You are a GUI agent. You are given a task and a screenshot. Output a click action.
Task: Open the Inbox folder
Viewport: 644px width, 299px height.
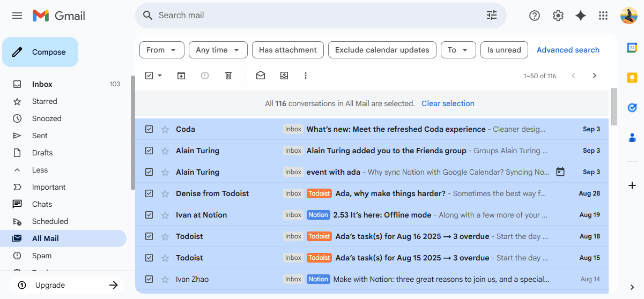tap(64, 84)
